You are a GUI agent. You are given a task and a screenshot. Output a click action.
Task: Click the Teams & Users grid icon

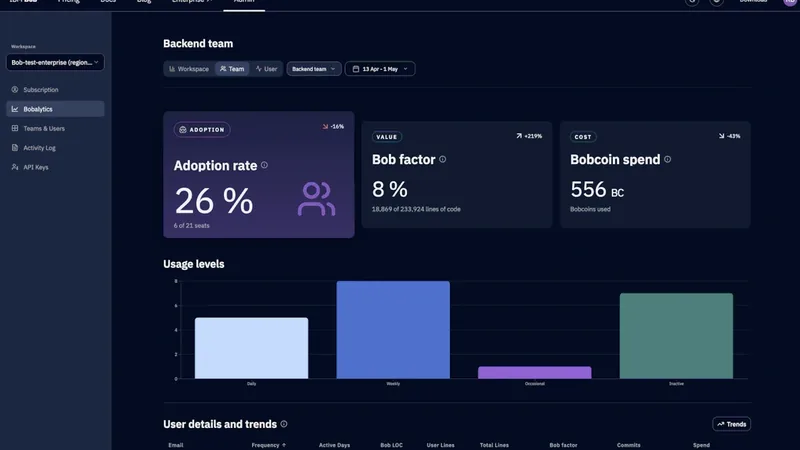[x=15, y=129]
